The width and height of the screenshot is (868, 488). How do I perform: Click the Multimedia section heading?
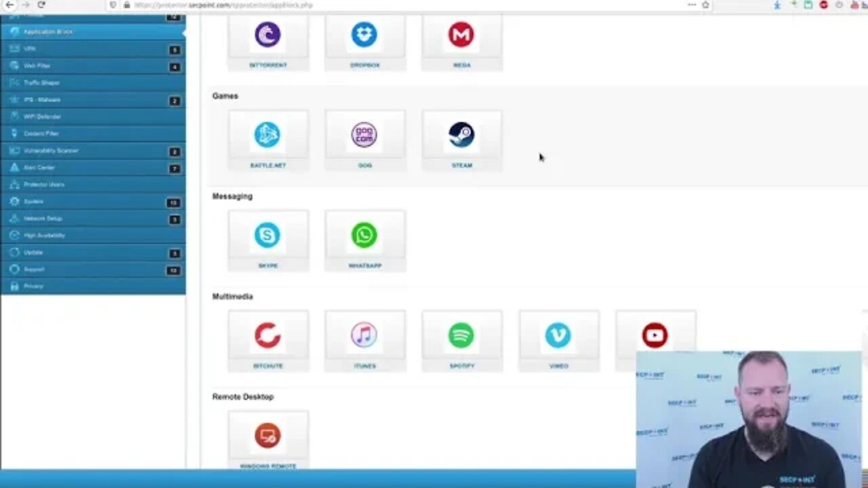[x=233, y=297]
